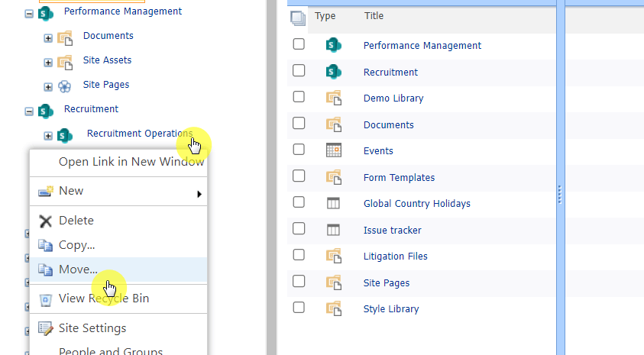Tick the Site Pages row checkbox in list
Image resolution: width=644 pixels, height=355 pixels.
point(299,281)
